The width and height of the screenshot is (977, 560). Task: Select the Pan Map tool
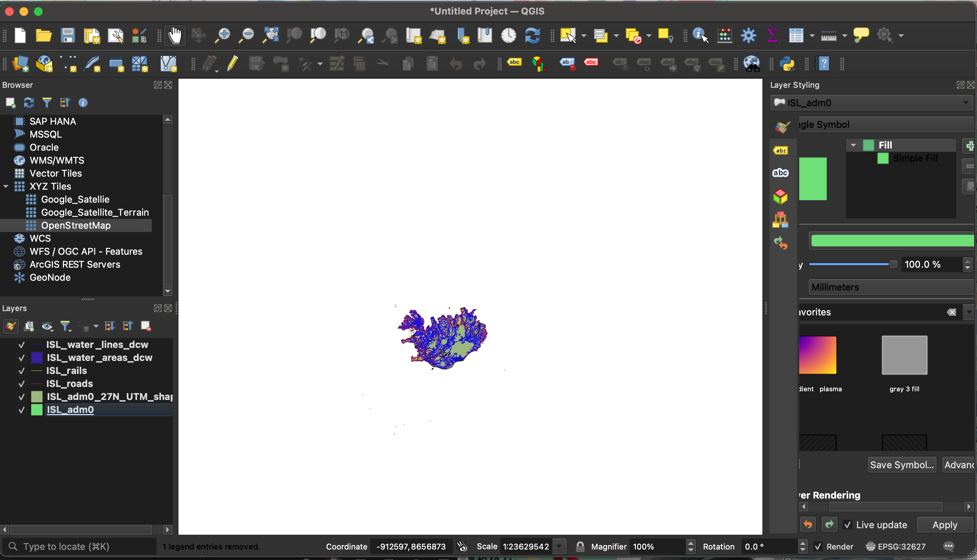(175, 35)
